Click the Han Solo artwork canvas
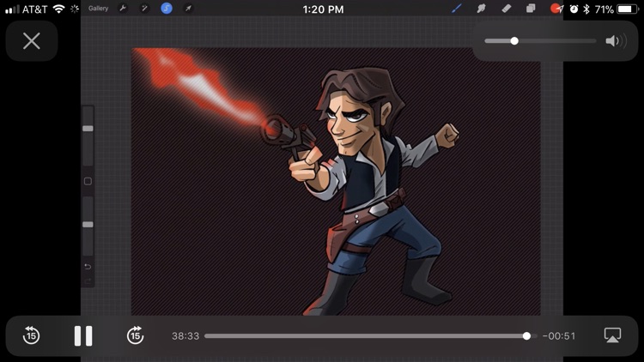The image size is (644, 362). pos(336,181)
